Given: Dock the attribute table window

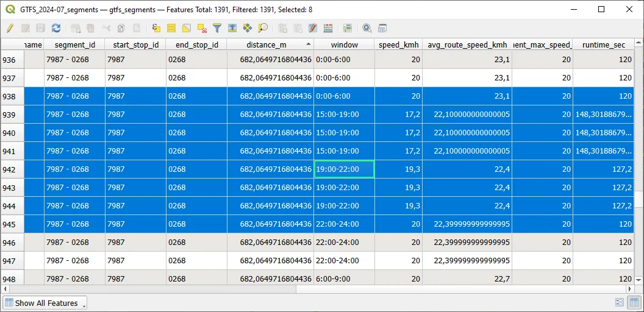Looking at the screenshot, I should click(x=382, y=28).
